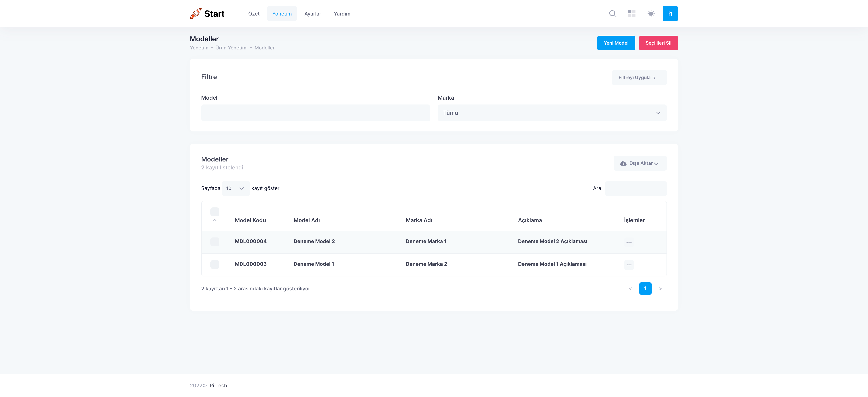Open the user avatar 'h' menu
Viewport: 868px width, 397px height.
(x=670, y=14)
